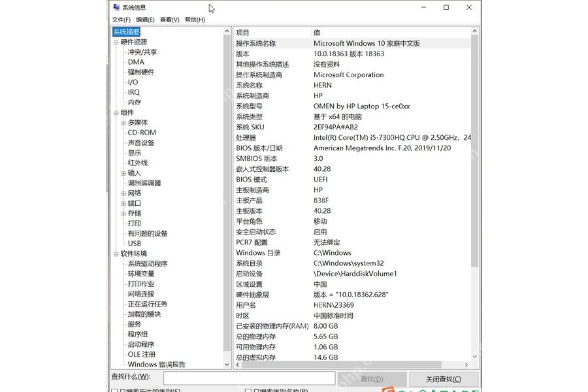Click the American Megatrends BIOS value
Screen dimensions: 588x392
click(x=382, y=148)
